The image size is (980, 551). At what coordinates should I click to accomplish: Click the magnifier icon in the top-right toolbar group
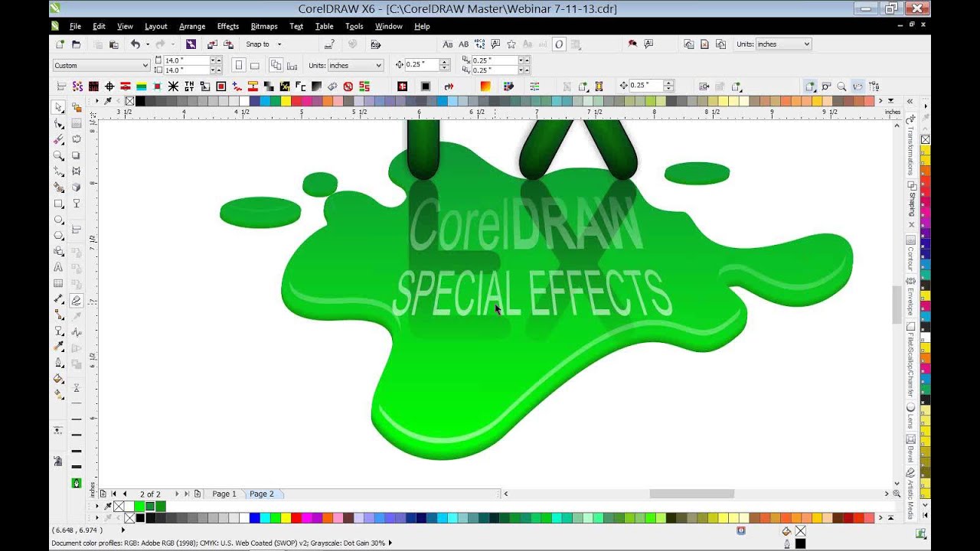point(842,86)
